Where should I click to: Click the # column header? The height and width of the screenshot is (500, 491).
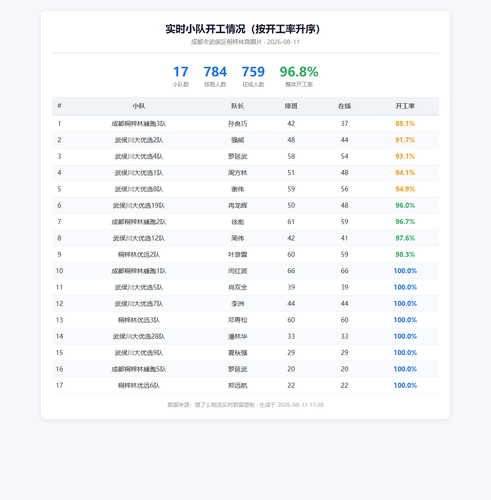[59, 106]
